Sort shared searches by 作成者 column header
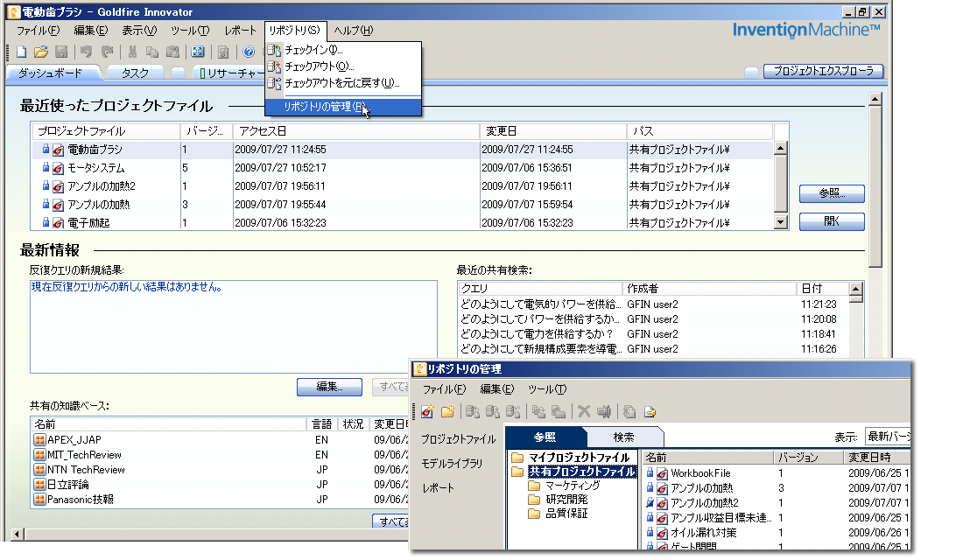The image size is (963, 560). [709, 289]
